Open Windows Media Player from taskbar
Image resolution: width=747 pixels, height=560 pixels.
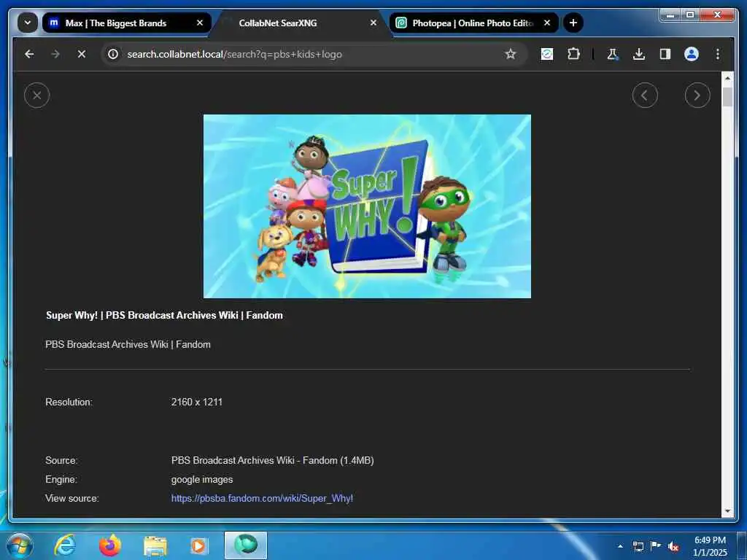point(199,545)
